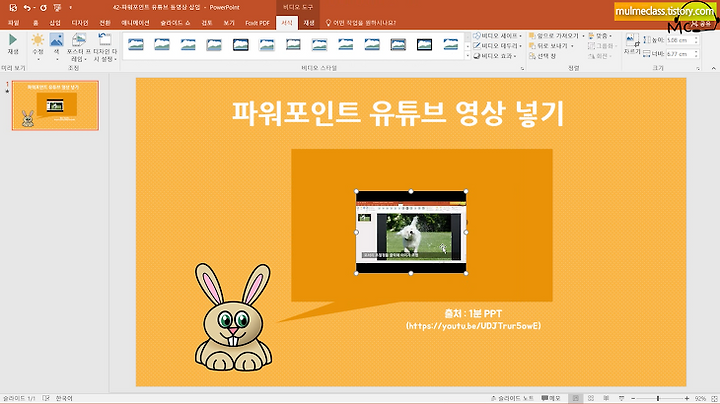Image resolution: width=720 pixels, height=404 pixels.
Task: Select slide 1 thumbnail in panel
Action: (55, 106)
